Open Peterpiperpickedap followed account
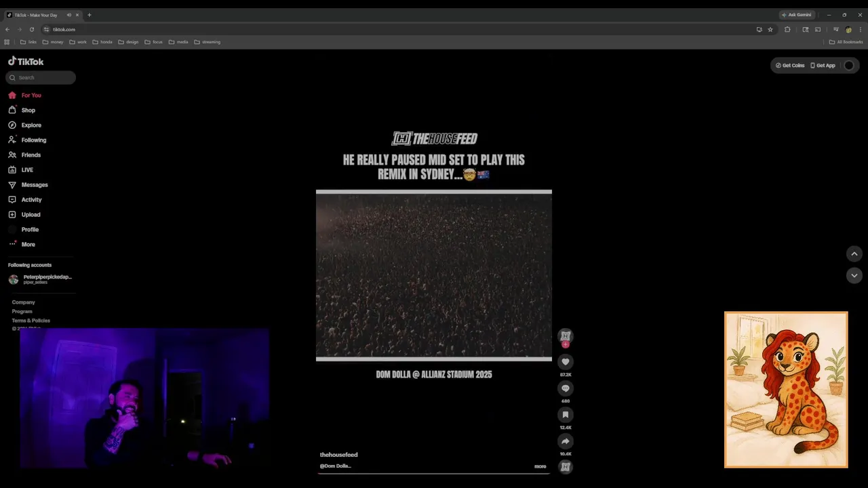This screenshot has width=868, height=488. pos(40,279)
